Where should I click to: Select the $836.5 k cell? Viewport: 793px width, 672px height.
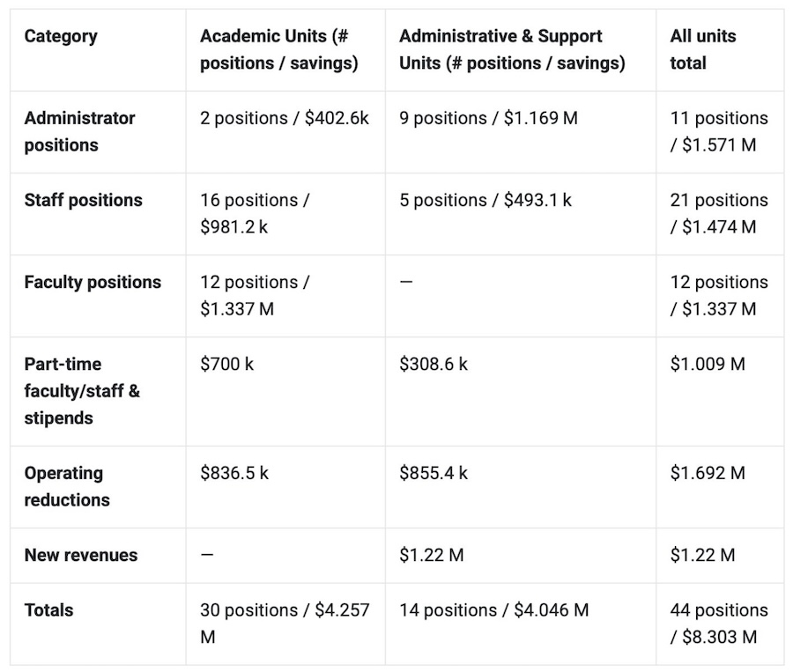234,473
